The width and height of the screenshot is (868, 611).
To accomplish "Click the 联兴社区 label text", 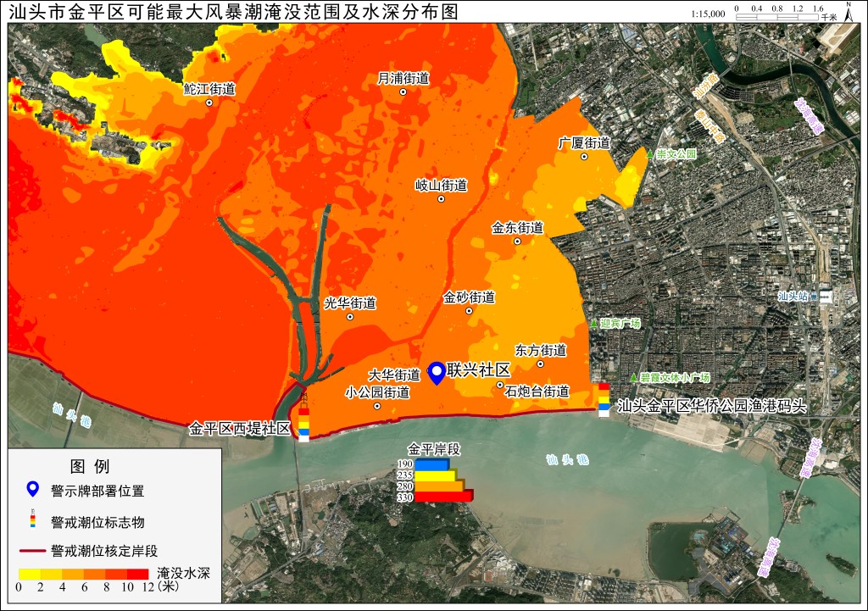I will pos(478,369).
